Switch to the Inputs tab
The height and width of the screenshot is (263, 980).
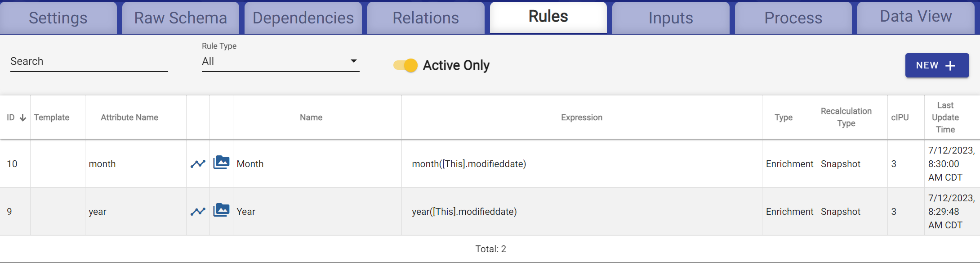(x=671, y=18)
